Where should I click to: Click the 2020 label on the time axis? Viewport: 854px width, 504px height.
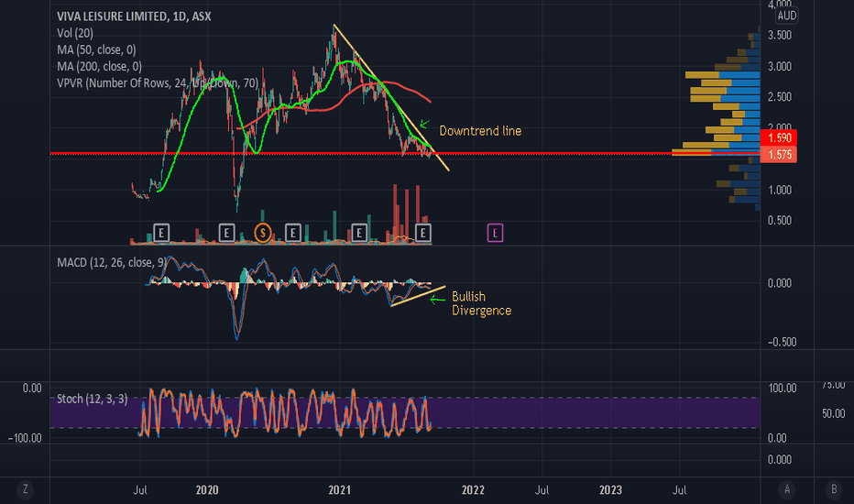tap(207, 490)
